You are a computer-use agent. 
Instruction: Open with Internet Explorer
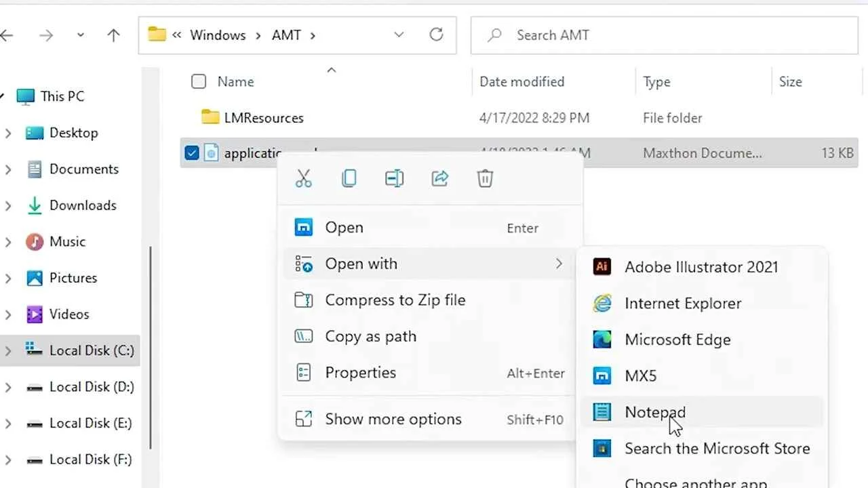[x=702, y=304]
